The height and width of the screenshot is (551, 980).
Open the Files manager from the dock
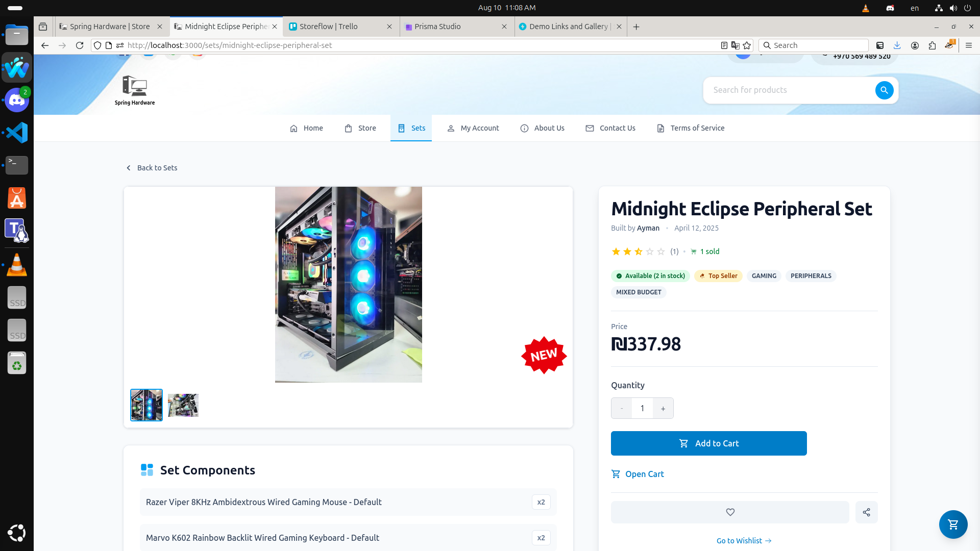[17, 35]
